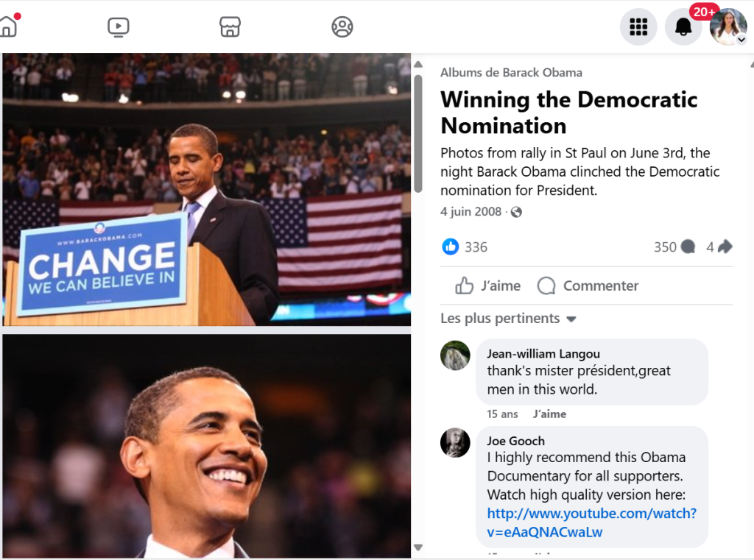The width and height of the screenshot is (754, 560).
Task: Open the YouTube link in Joe Gooch's comment
Action: tap(591, 522)
